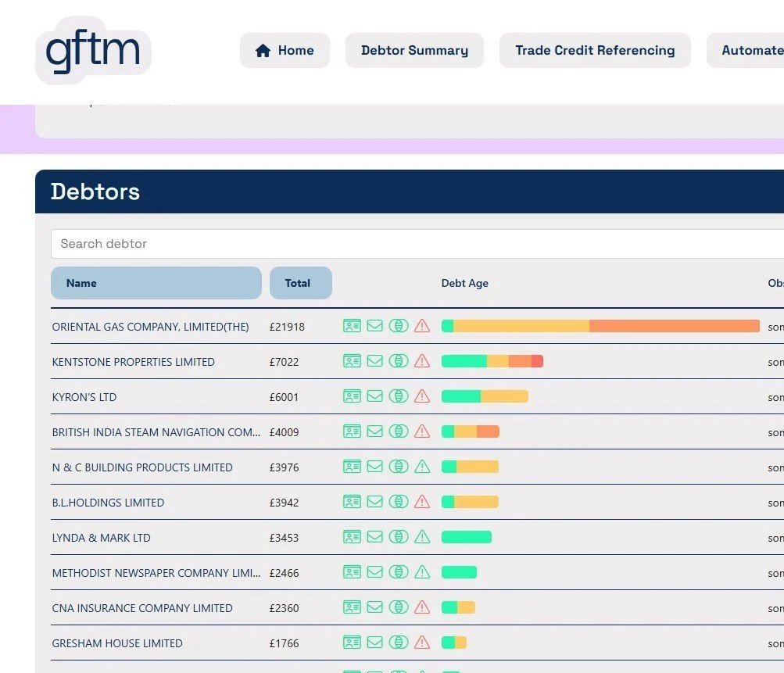Image resolution: width=784 pixels, height=673 pixels.
Task: Click globe icon for Methodist Newspaper Company
Action: [399, 572]
